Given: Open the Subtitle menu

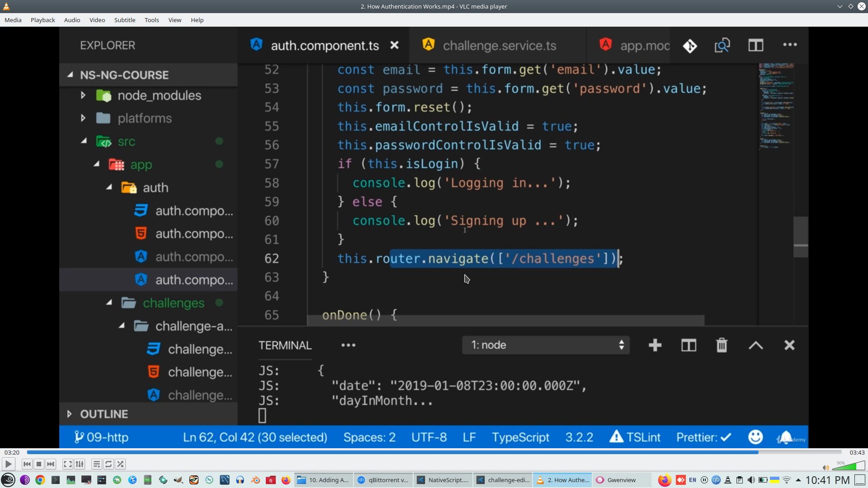Looking at the screenshot, I should point(124,20).
